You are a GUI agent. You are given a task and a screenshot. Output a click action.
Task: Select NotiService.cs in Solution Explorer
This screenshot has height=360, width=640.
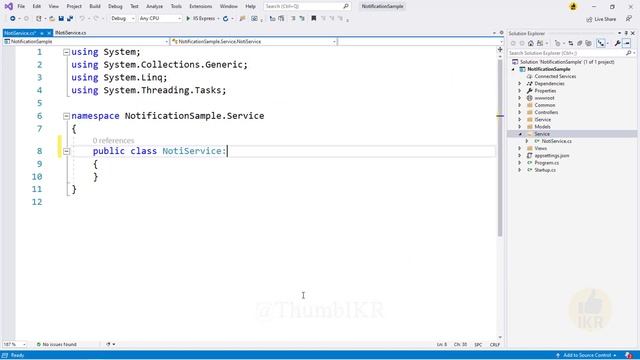[556, 141]
